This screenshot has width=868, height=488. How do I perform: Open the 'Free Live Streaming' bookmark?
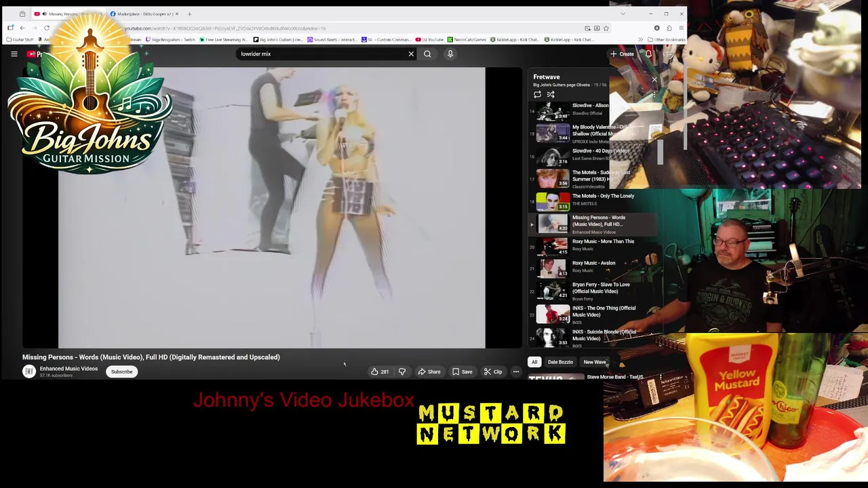point(224,39)
